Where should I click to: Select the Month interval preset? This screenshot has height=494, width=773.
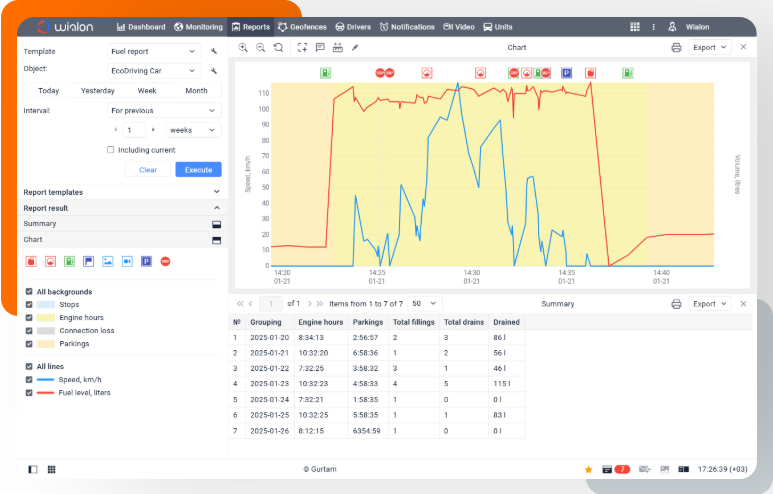click(196, 91)
